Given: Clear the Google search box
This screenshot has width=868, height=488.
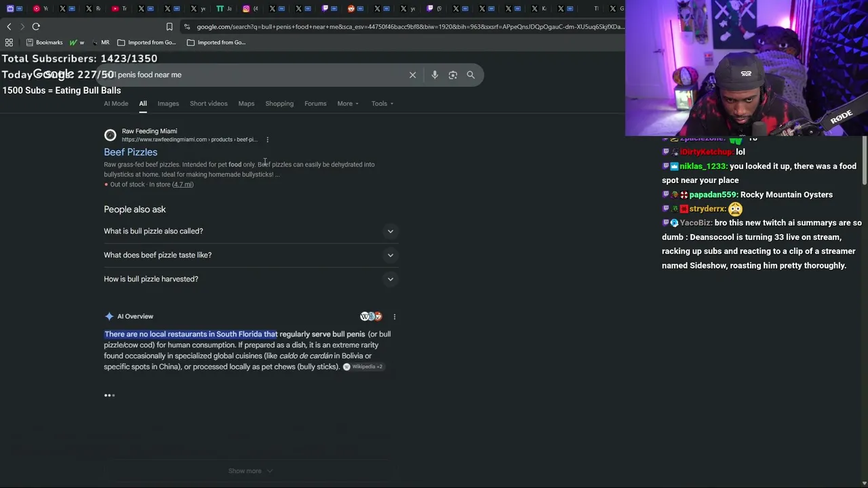Looking at the screenshot, I should [x=412, y=75].
